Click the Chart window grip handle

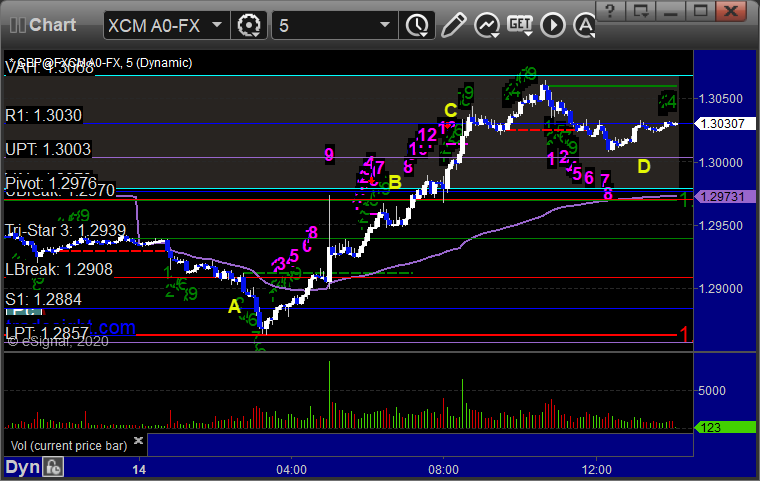click(17, 25)
